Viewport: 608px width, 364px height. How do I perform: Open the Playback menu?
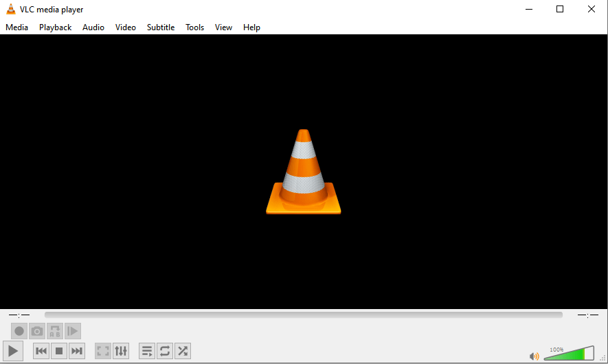(x=55, y=27)
